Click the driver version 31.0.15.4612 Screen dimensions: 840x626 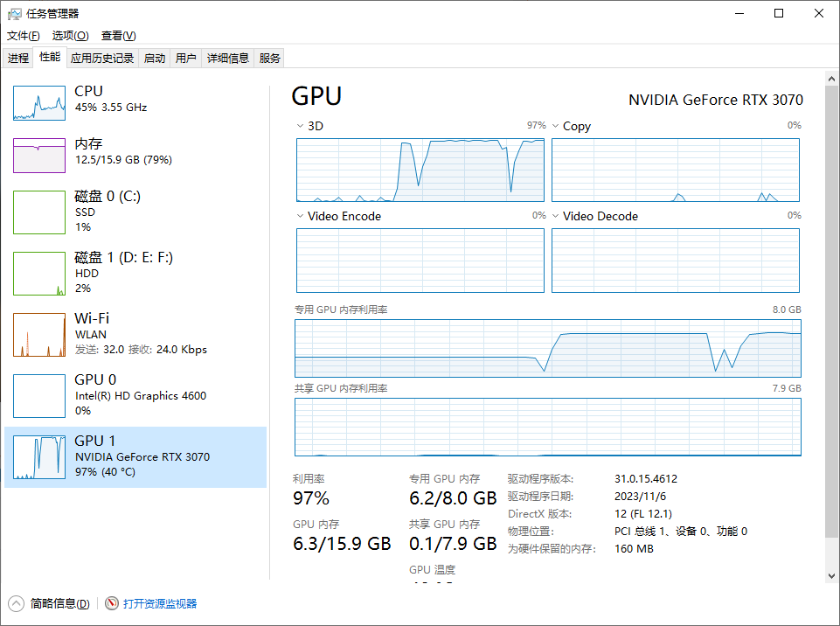pyautogui.click(x=646, y=478)
